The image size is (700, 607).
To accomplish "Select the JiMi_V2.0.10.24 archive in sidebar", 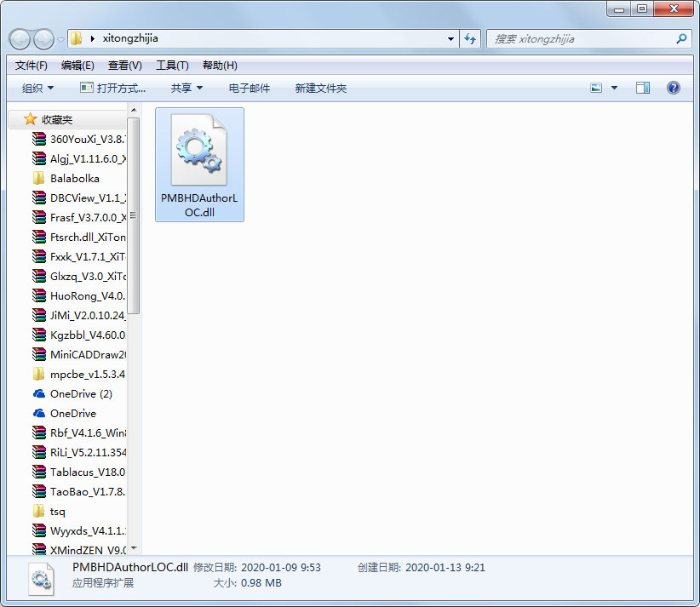I will click(x=78, y=316).
